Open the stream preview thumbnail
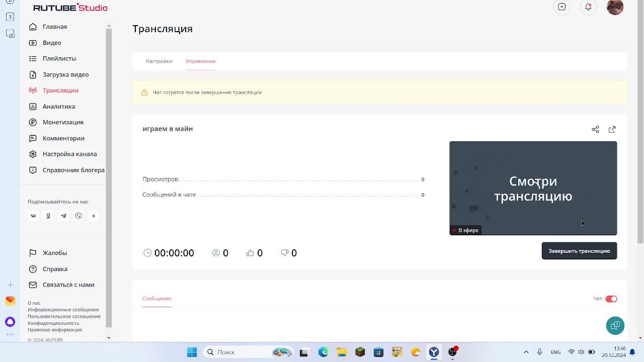644x362 pixels. 533,188
